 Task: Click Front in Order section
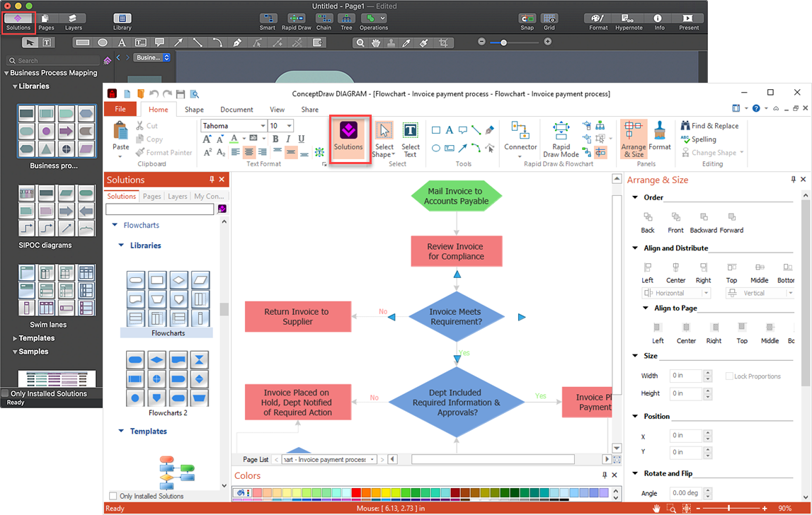(x=675, y=223)
